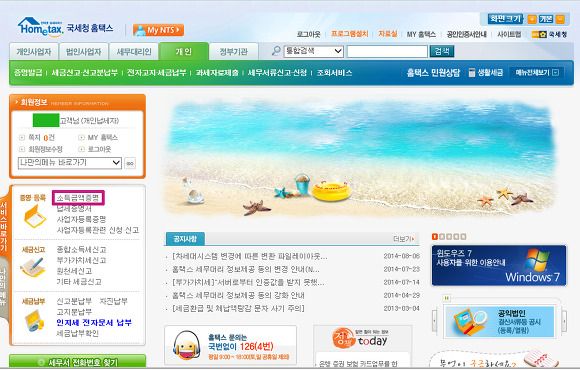
Task: Open the 기타 세금신고 link
Action: pyautogui.click(x=79, y=282)
